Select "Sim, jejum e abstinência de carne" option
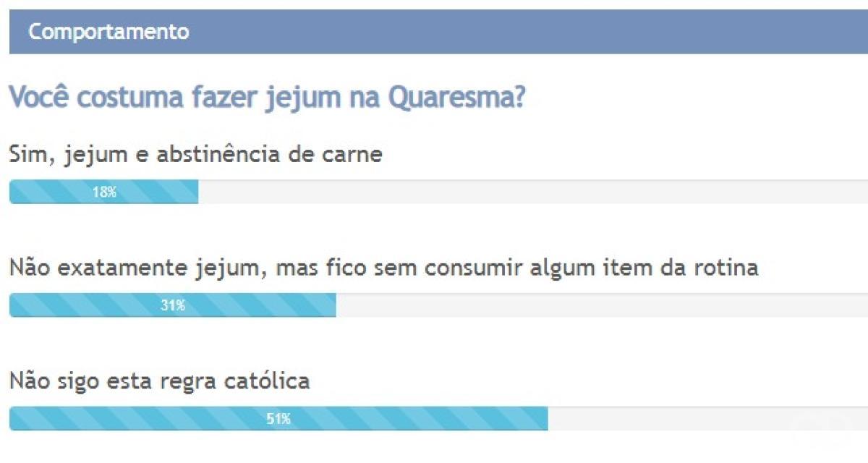The width and height of the screenshot is (868, 463). [195, 154]
